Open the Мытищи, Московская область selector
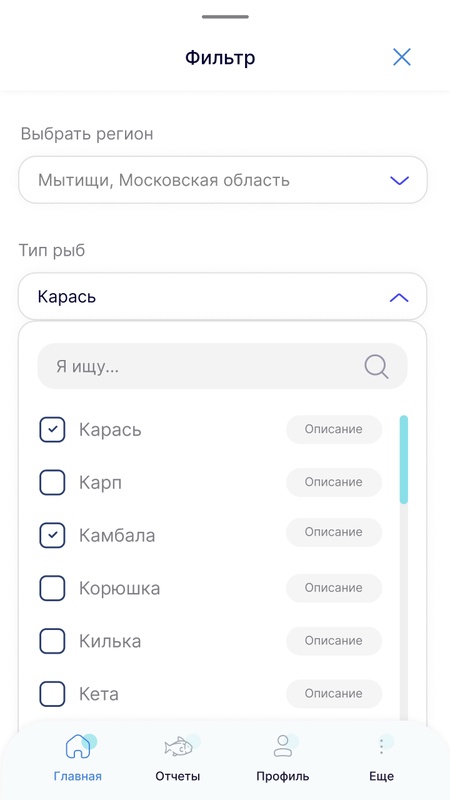 tap(223, 180)
